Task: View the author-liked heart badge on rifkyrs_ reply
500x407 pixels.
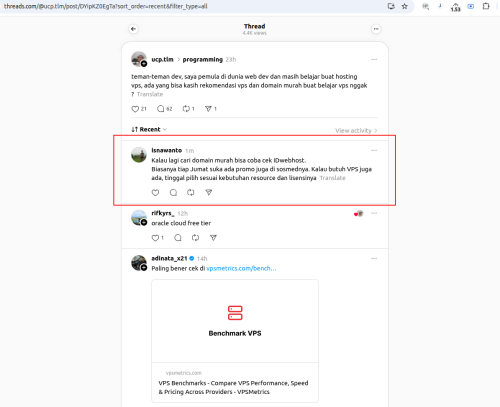Action: click(359, 214)
